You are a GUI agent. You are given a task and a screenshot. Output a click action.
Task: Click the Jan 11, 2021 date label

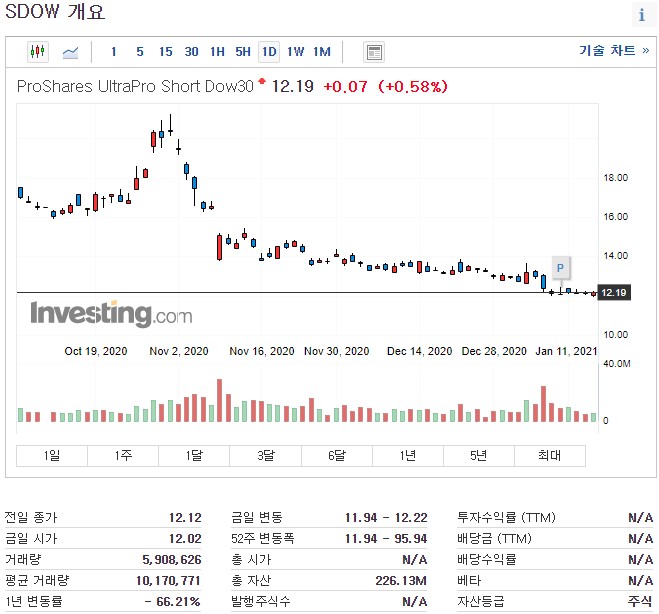point(566,351)
